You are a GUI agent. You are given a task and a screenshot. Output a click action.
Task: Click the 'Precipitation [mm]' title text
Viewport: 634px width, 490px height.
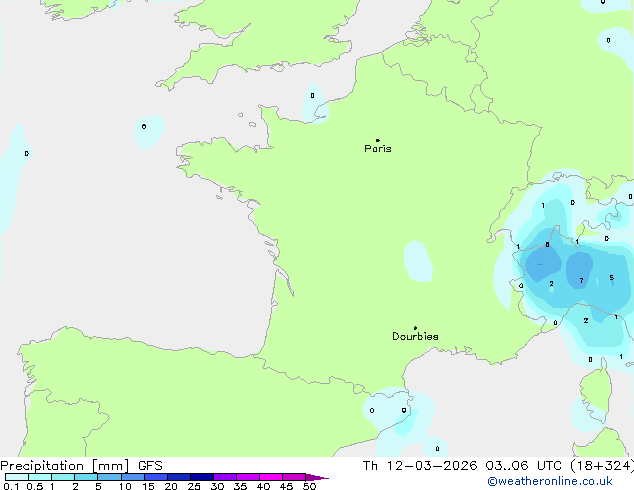[x=65, y=466]
